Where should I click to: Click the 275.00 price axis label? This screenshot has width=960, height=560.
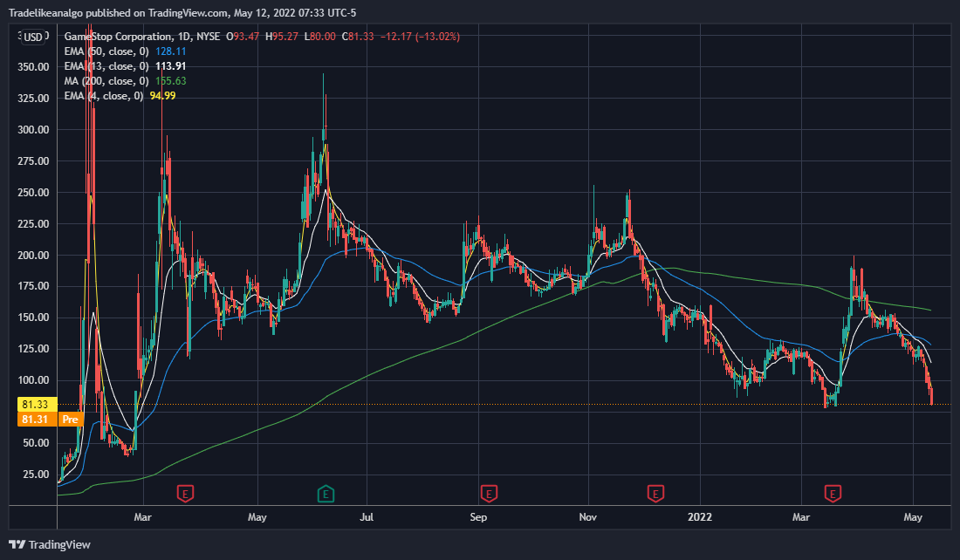click(34, 161)
